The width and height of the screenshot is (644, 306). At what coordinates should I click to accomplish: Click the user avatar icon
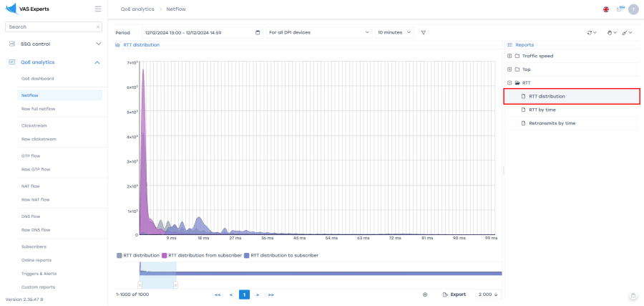633,9
